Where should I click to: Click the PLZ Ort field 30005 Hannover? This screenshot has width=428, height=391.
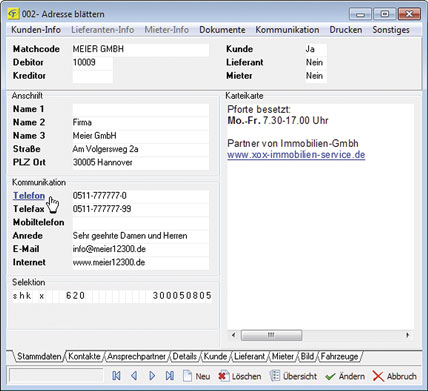click(141, 163)
